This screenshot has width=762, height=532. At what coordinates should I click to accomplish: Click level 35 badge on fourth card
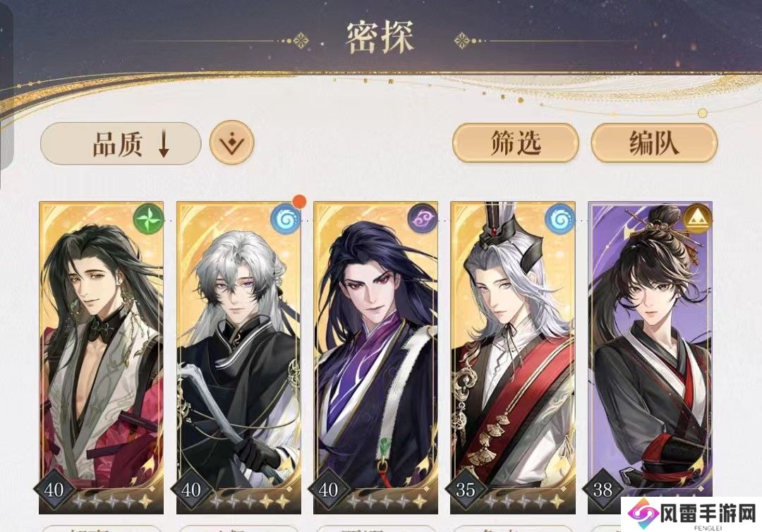coord(466,489)
